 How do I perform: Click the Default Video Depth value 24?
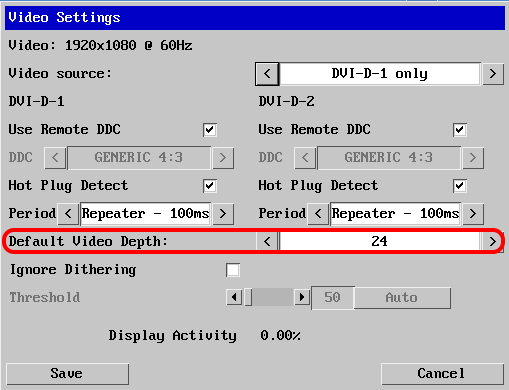click(x=380, y=241)
